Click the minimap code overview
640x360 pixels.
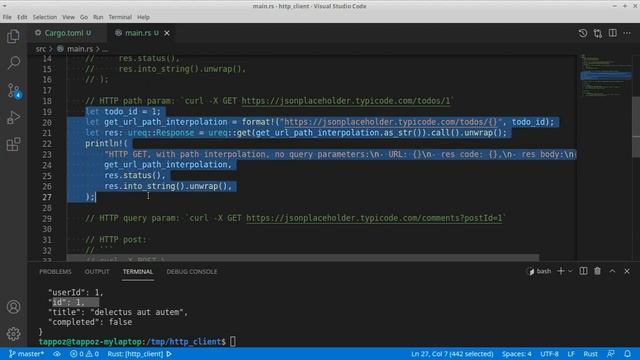pyautogui.click(x=606, y=75)
